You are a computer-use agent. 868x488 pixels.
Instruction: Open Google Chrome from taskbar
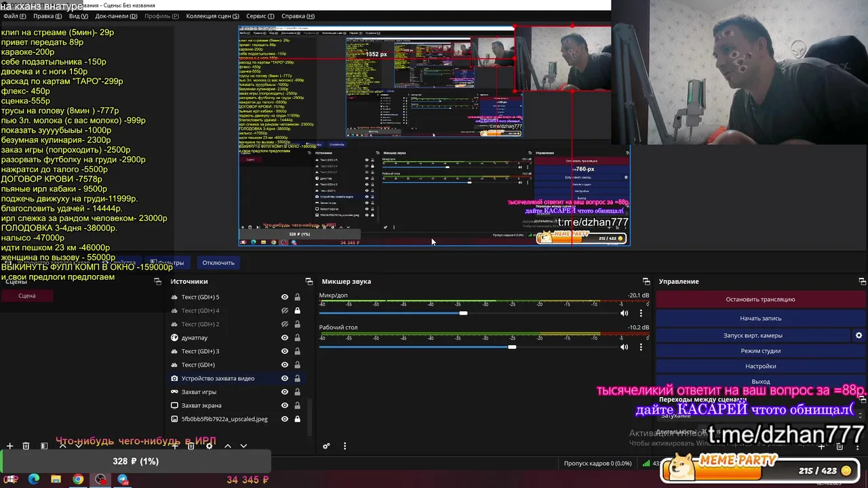(x=78, y=479)
